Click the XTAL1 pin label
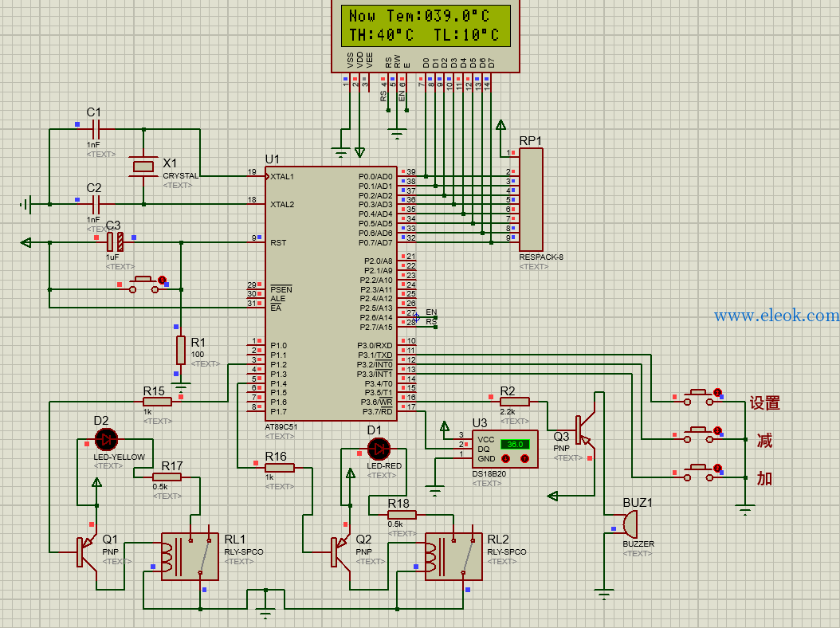Image resolution: width=840 pixels, height=628 pixels. point(282,176)
